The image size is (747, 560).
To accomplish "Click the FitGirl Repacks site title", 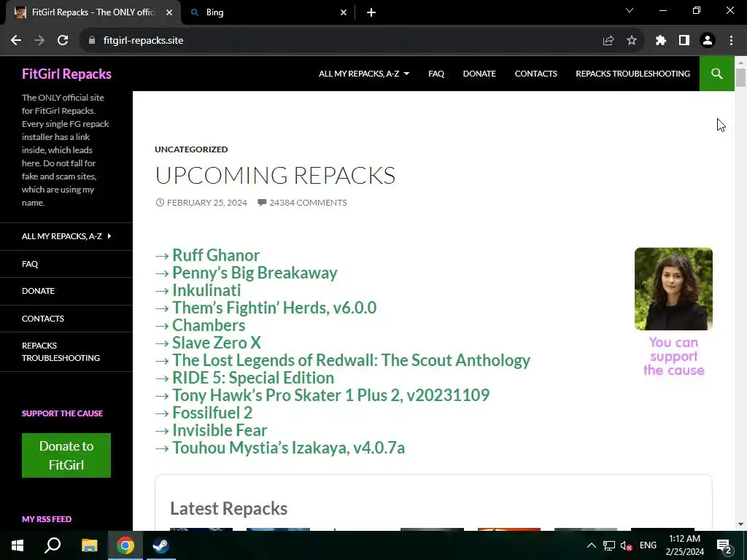I will 66,74.
